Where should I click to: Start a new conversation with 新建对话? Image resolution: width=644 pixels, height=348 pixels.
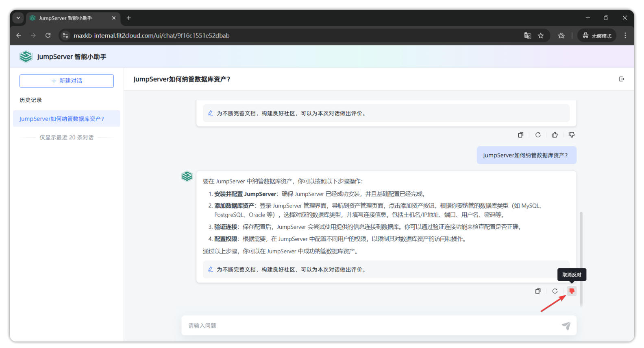pyautogui.click(x=67, y=81)
